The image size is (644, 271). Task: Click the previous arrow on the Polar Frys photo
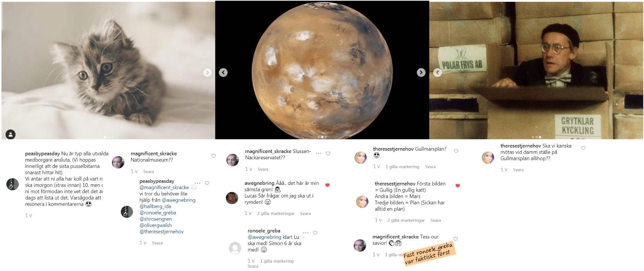tap(437, 72)
